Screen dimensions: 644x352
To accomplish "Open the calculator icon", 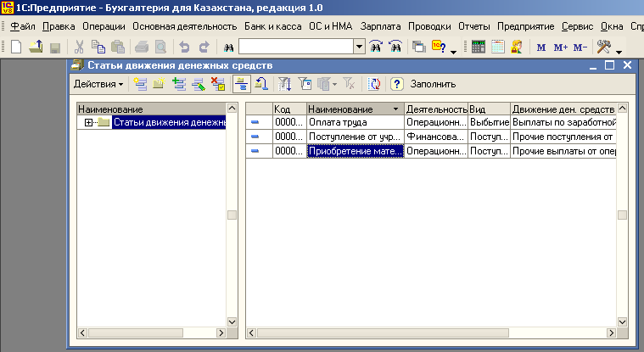I will pyautogui.click(x=478, y=47).
